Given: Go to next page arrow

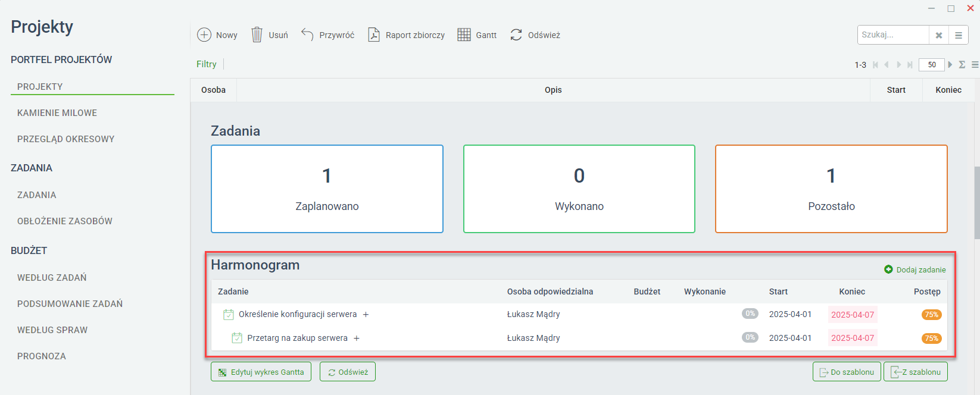Looking at the screenshot, I should click(x=898, y=65).
